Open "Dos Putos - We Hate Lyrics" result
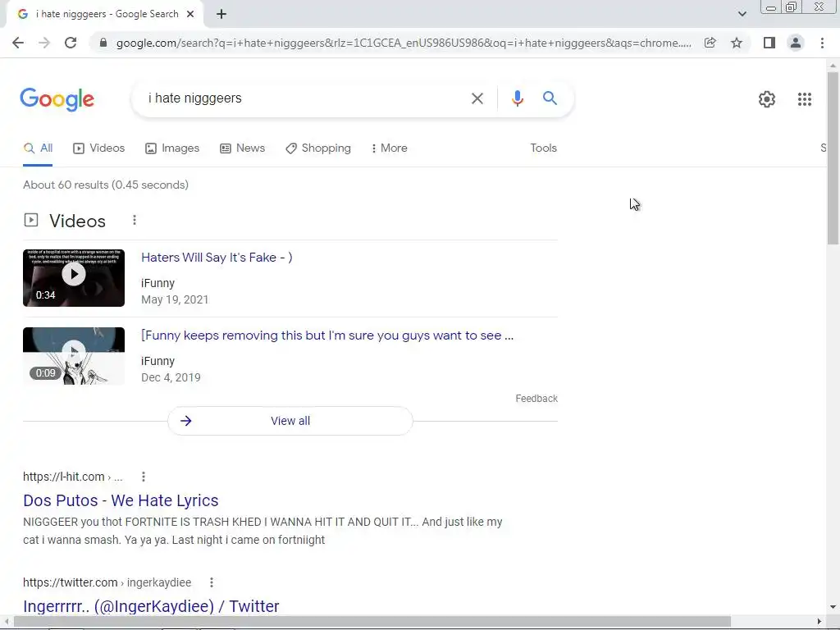The image size is (840, 630). (121, 500)
